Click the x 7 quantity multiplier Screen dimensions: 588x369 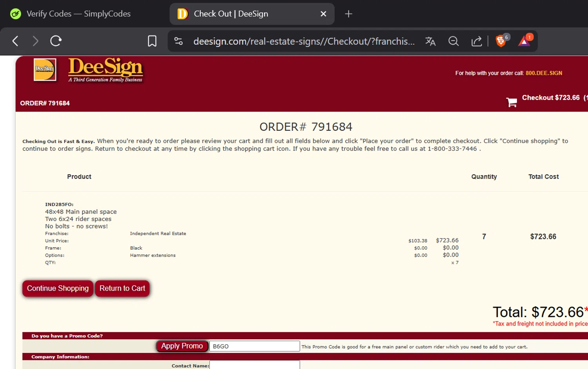click(x=455, y=263)
